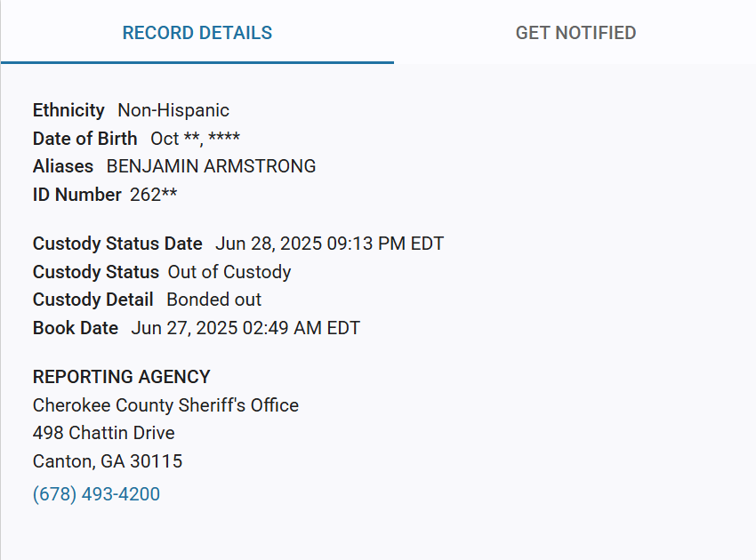Select the ID Number value 262**

[153, 195]
